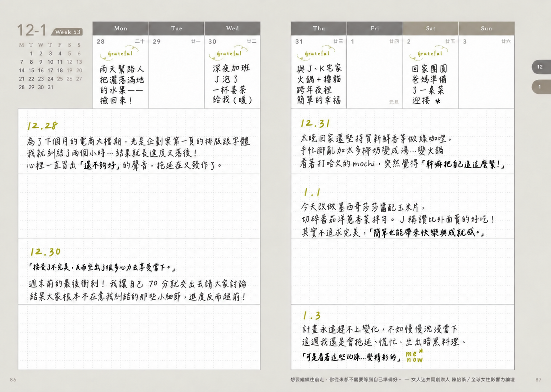Click the empty grid area below 12.28 entry

coord(139,206)
